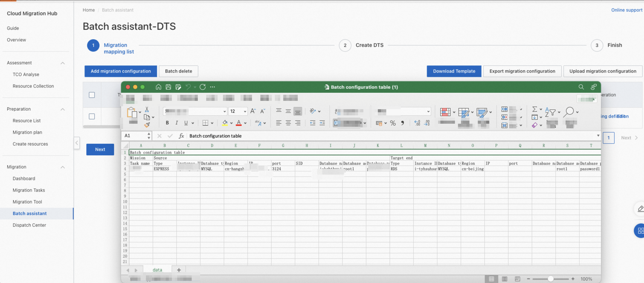This screenshot has width=644, height=283.
Task: Open the font name dropdown arrow
Action: 225,111
